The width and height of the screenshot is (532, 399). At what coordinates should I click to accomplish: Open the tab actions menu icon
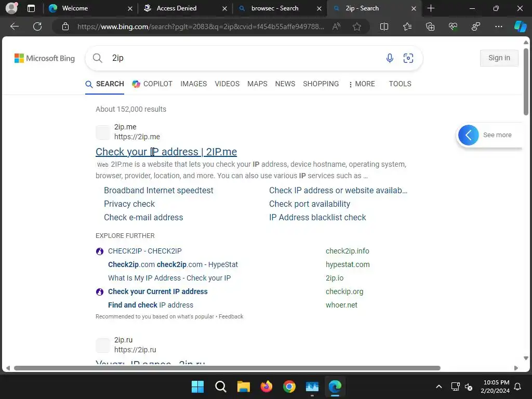pyautogui.click(x=31, y=8)
